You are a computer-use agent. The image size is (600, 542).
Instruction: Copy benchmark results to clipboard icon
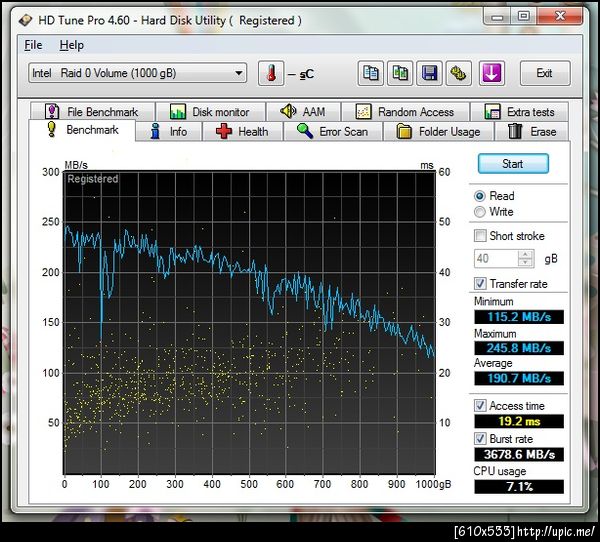[x=371, y=73]
